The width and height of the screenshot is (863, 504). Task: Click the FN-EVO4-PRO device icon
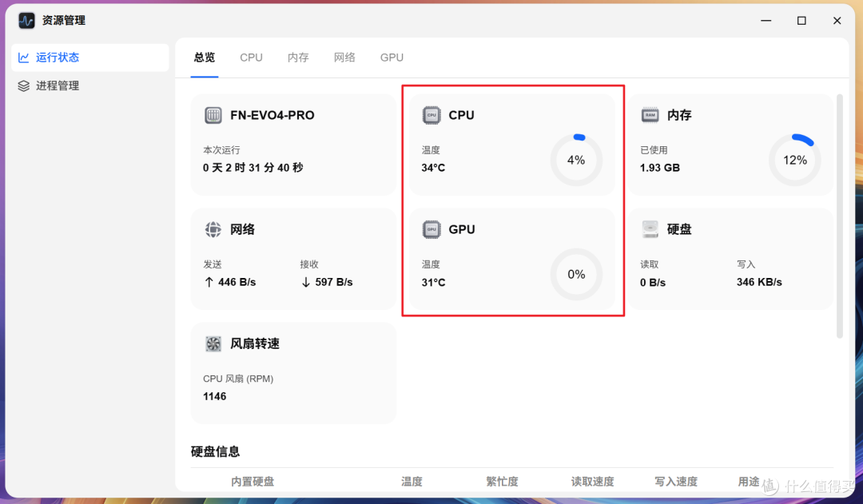click(x=213, y=115)
